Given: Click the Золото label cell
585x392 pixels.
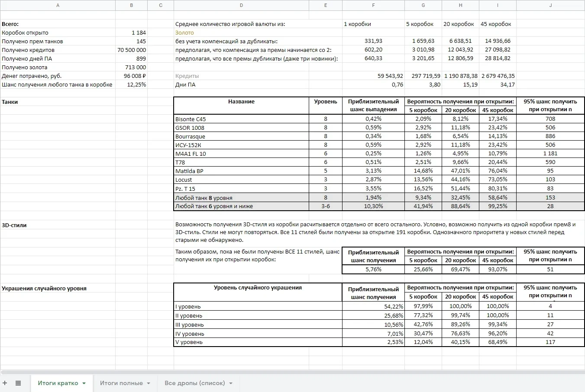Looking at the screenshot, I should click(x=241, y=32).
